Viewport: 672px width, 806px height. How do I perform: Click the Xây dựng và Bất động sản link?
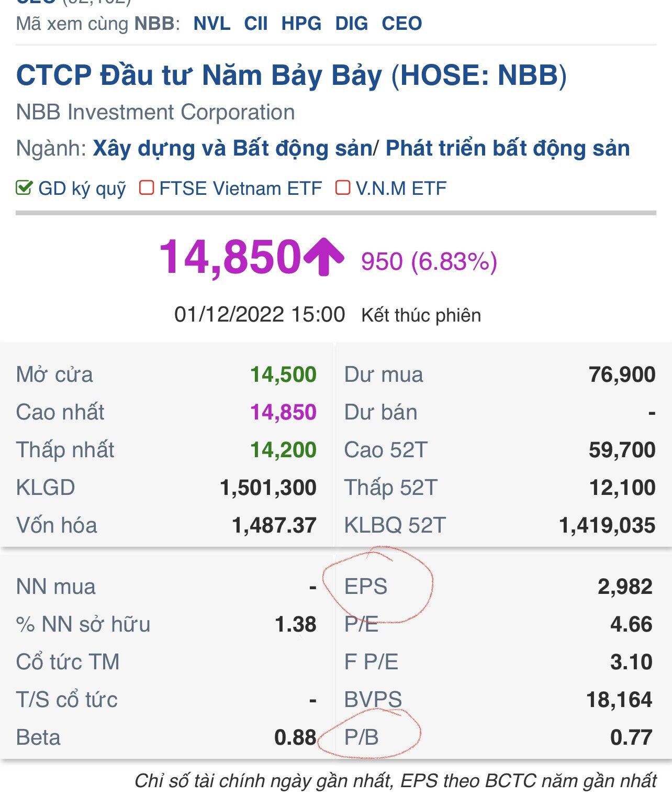coord(233,149)
